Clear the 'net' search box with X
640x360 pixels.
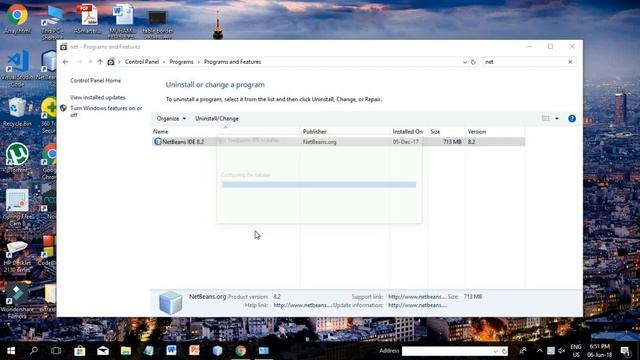point(570,62)
